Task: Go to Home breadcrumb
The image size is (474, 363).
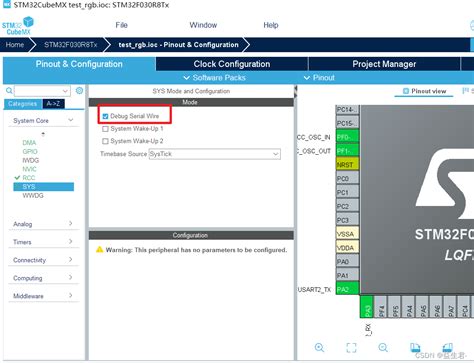Action: click(x=15, y=45)
